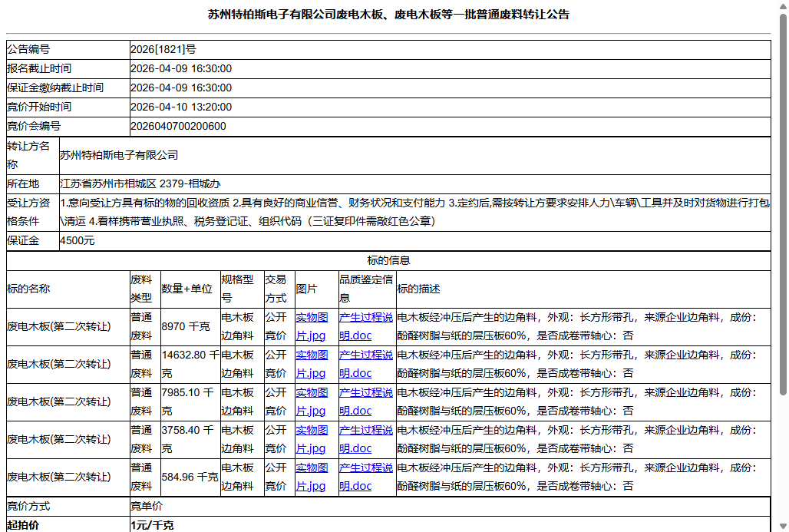Select the announcement title heading text
Screen dimensions: 789x532
[388, 15]
